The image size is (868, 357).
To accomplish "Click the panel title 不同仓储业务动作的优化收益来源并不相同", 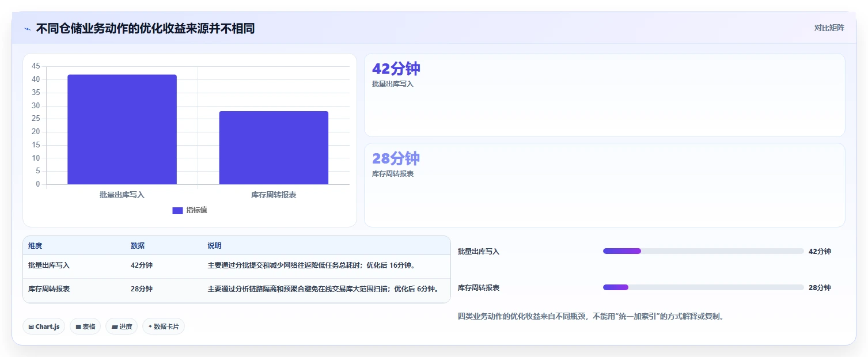I will pyautogui.click(x=145, y=28).
